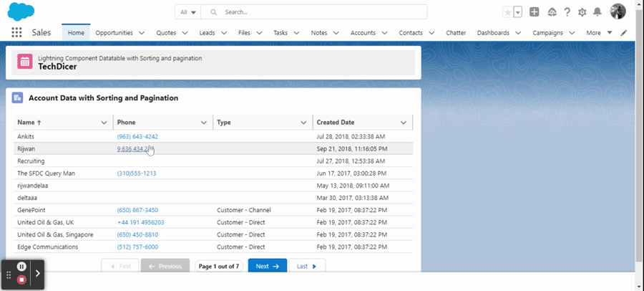Expand the Leads tab chevron
The width and height of the screenshot is (644, 291).
(x=224, y=33)
